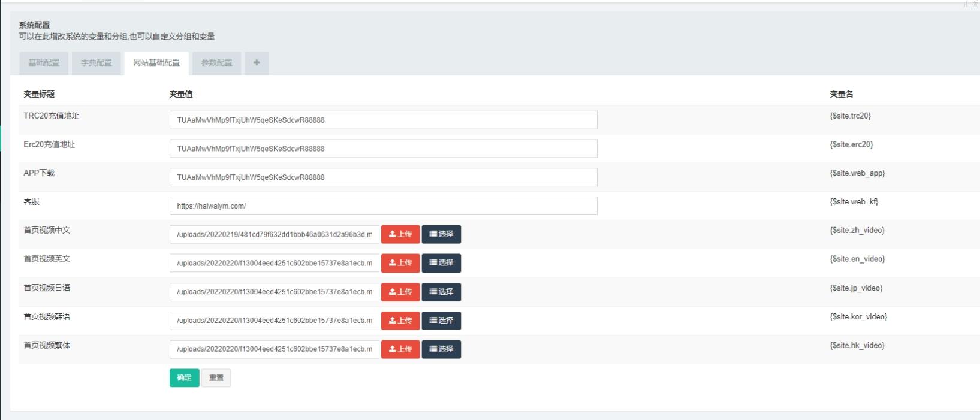Choose existing file for 首页视频日语
This screenshot has height=420, width=980.
tap(441, 292)
